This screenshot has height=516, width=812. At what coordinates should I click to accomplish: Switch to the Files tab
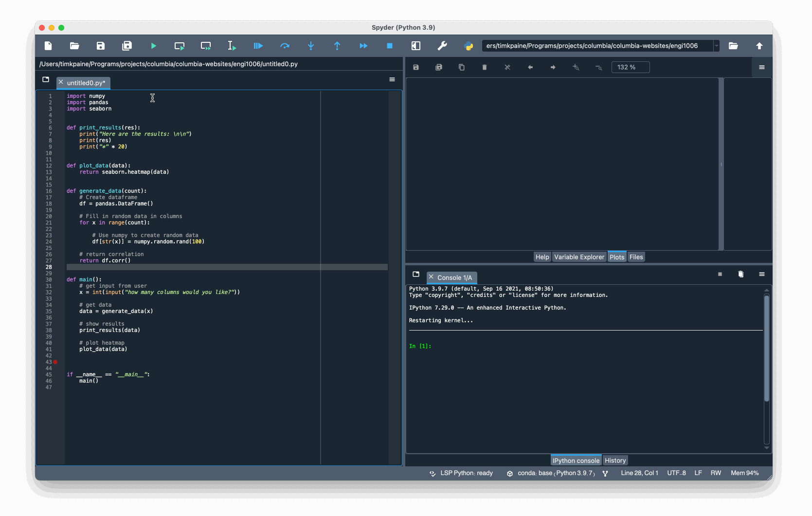point(636,257)
